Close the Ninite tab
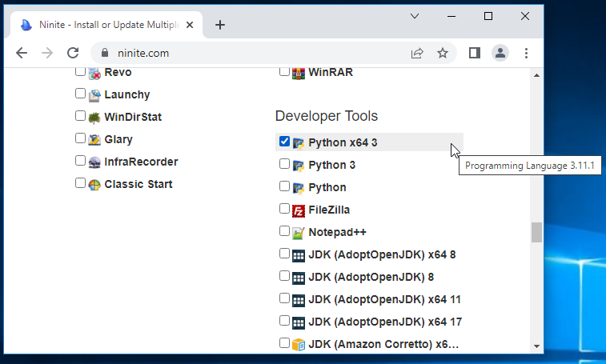Screen dimensions: 606x364 (190, 25)
